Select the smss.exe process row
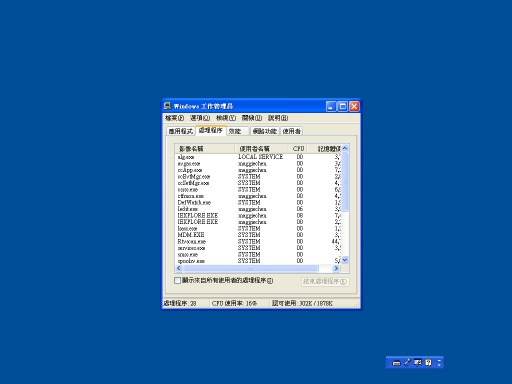This screenshot has height=384, width=512. [x=258, y=255]
